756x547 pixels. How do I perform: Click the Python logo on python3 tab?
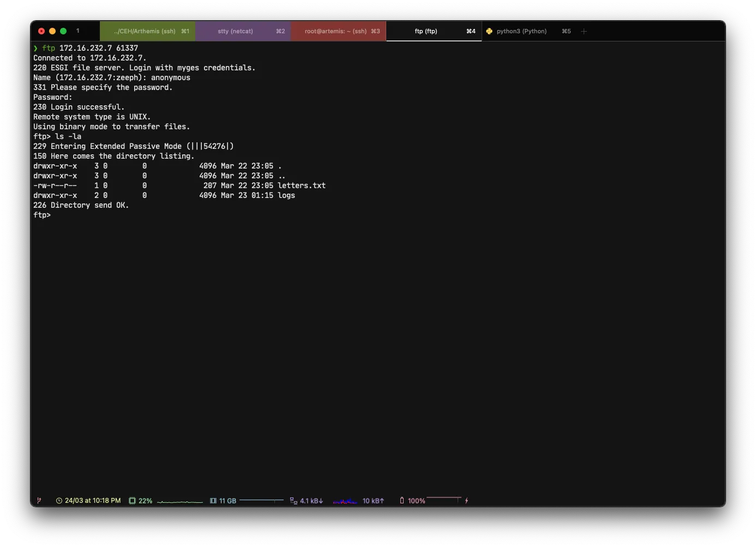pyautogui.click(x=489, y=31)
